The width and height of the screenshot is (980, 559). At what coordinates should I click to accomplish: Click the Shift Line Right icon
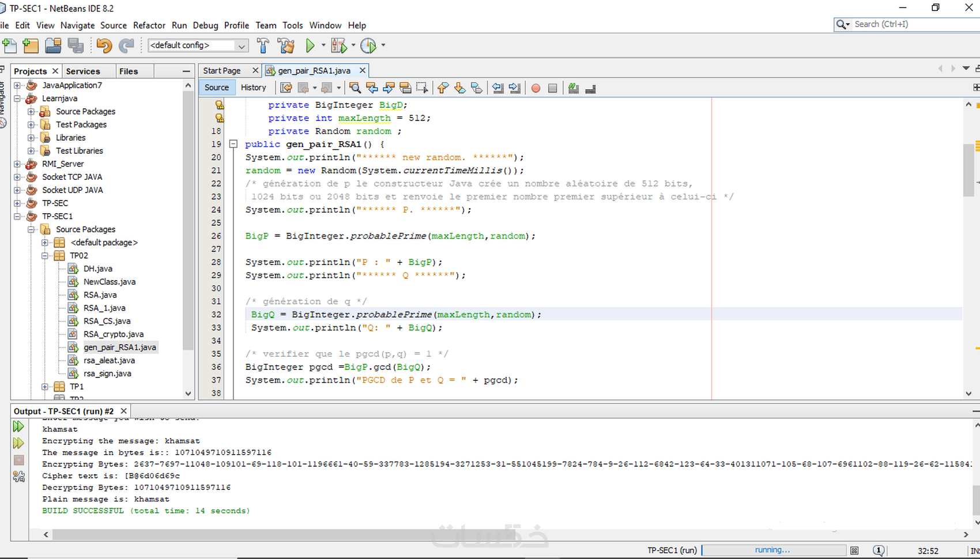point(515,88)
